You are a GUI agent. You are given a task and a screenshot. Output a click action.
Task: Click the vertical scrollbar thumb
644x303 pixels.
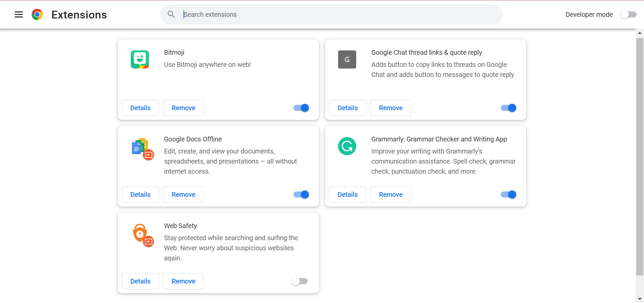point(640,157)
